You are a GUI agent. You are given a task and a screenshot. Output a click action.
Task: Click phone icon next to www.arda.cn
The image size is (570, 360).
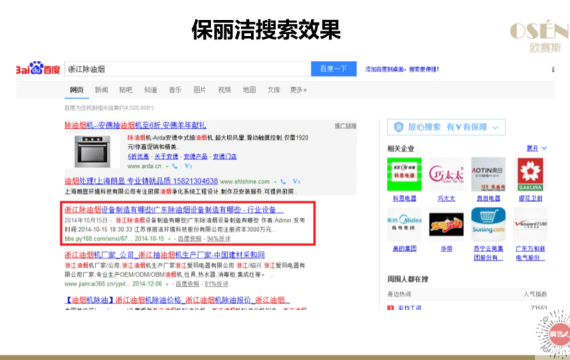coord(175,166)
